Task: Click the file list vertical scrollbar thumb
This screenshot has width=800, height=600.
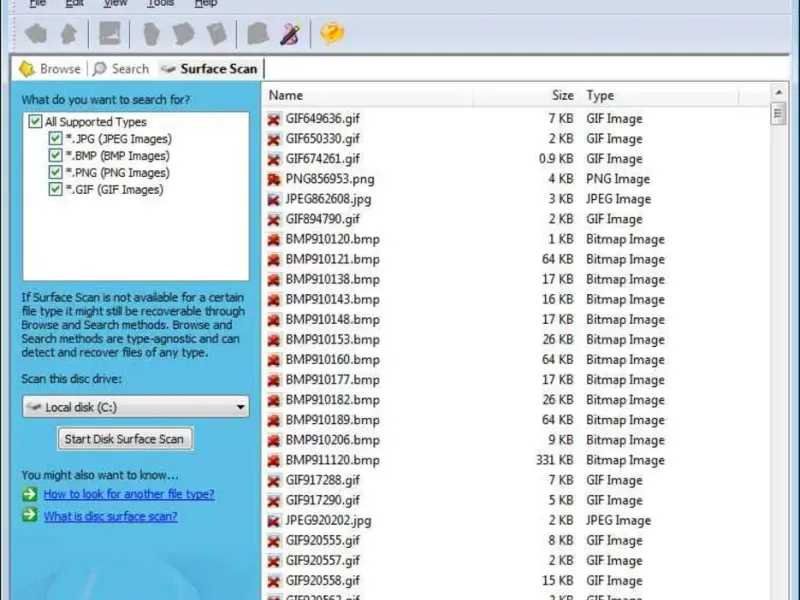Action: (779, 113)
